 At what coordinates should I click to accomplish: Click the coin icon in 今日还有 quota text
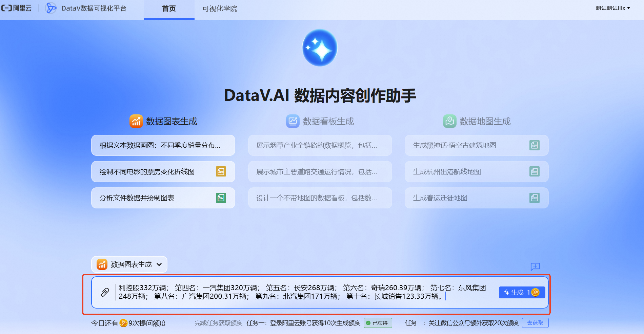[124, 323]
